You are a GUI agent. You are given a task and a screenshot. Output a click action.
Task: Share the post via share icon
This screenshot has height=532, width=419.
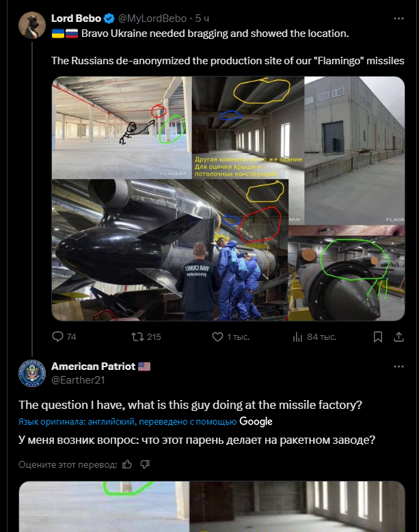tap(398, 336)
